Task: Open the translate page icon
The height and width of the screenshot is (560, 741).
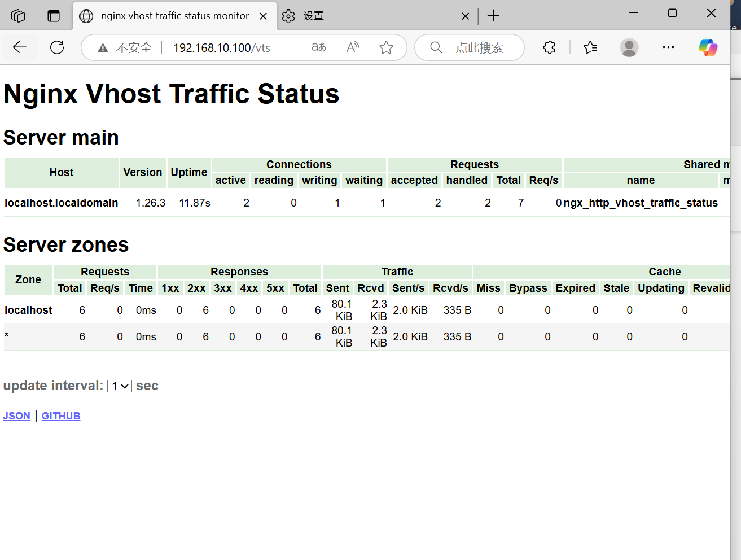Action: click(319, 47)
